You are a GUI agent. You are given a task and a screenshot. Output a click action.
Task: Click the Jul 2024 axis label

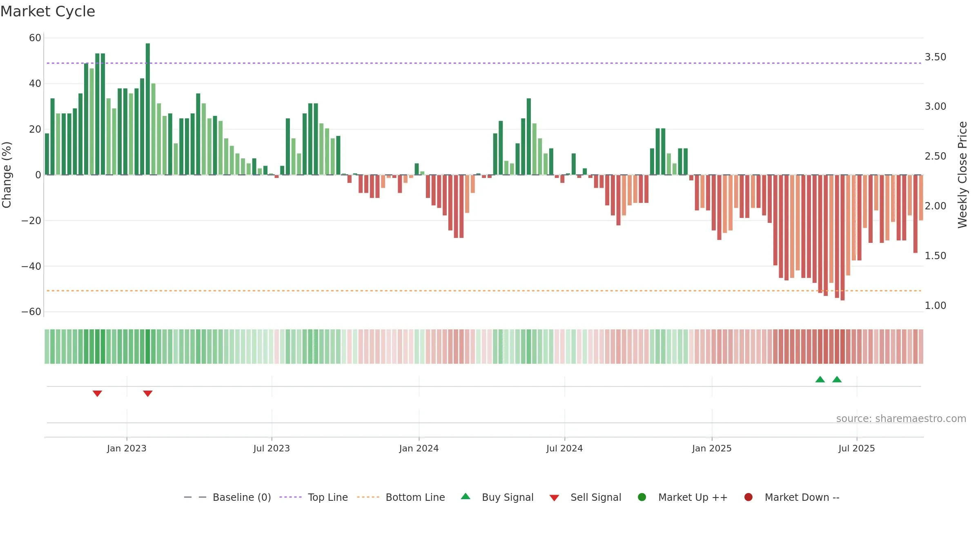(x=565, y=448)
